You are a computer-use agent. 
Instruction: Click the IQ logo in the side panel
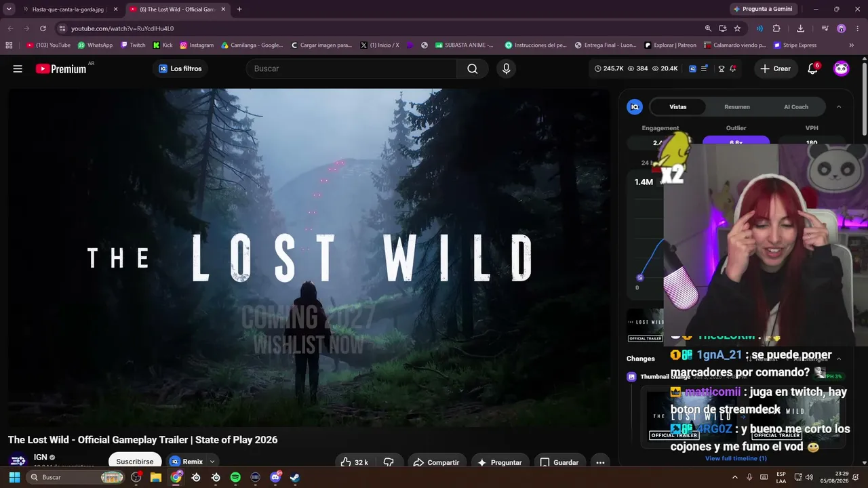[x=635, y=107]
